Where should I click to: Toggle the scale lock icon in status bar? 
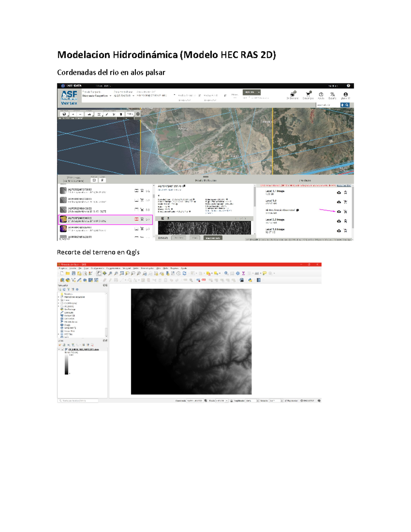pyautogui.click(x=232, y=400)
